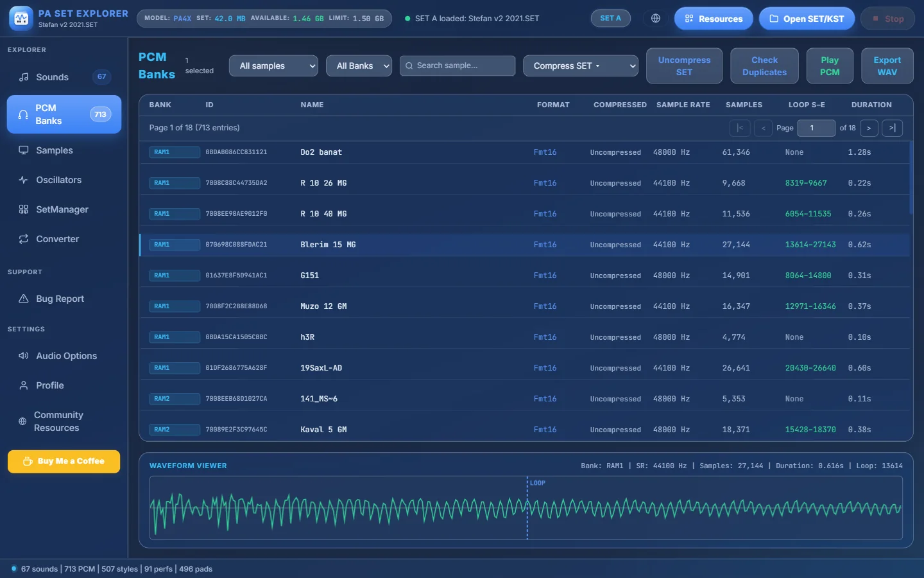This screenshot has width=924, height=578.
Task: Click the globe icon in the top bar
Action: (x=655, y=19)
